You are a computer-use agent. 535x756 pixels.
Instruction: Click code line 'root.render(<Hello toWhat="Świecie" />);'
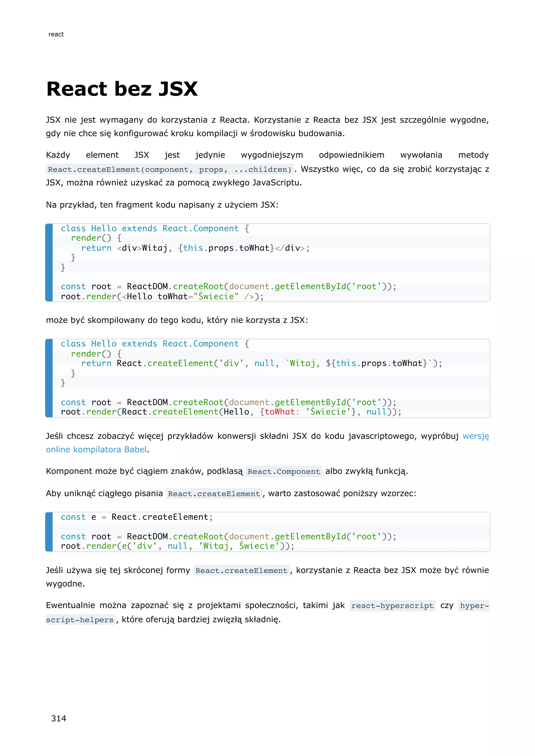[162, 296]
